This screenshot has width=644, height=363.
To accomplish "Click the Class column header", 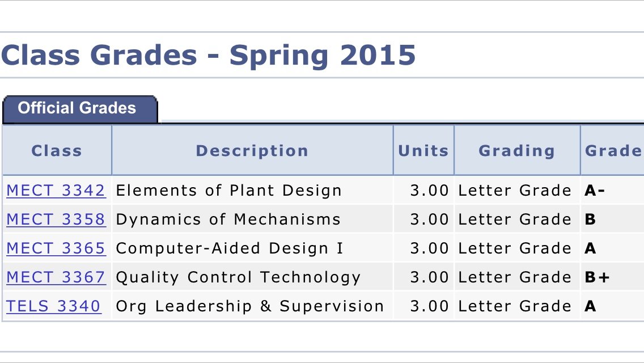I will (x=57, y=150).
